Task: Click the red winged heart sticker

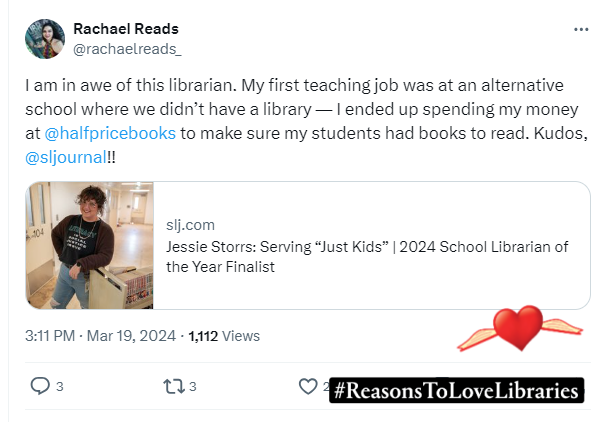Action: pyautogui.click(x=519, y=330)
